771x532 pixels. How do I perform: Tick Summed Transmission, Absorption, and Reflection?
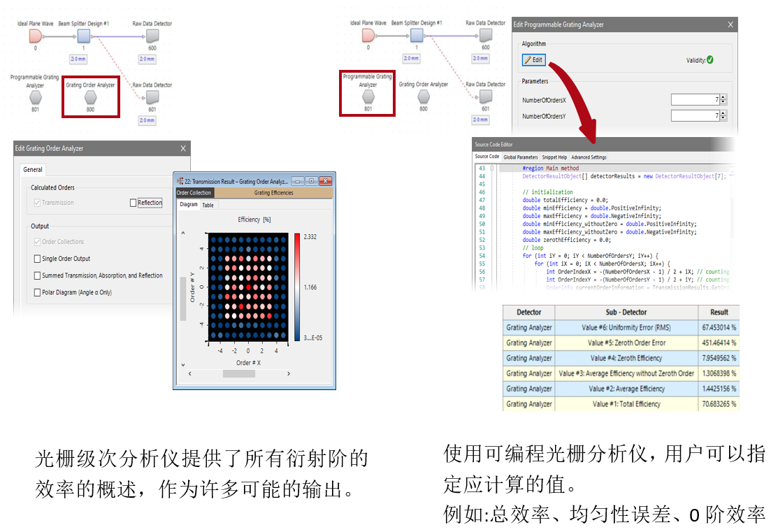(38, 275)
